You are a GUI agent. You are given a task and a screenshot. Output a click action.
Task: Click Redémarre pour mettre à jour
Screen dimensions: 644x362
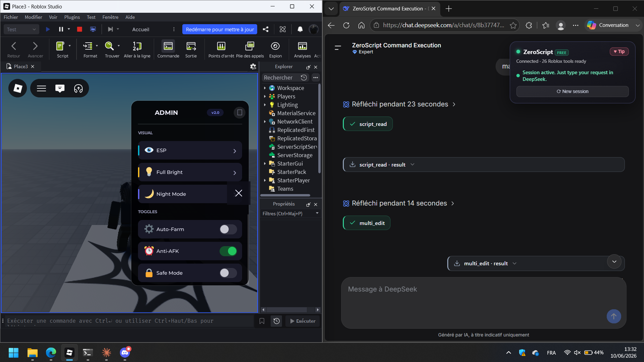220,30
